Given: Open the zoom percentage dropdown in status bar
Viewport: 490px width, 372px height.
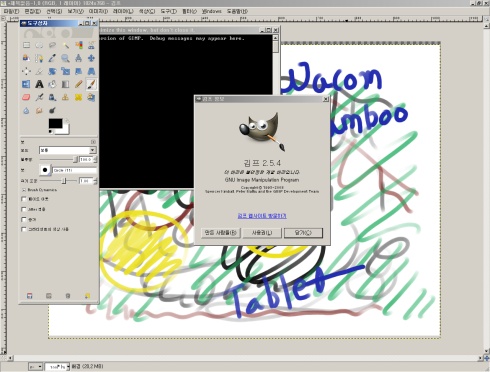Looking at the screenshot, I should pos(57,367).
